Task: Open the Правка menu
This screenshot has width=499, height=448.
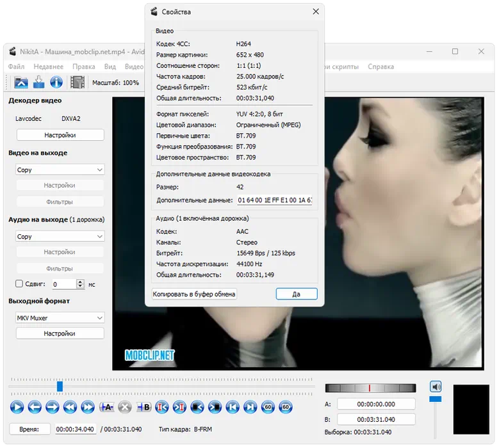Action: tap(84, 67)
